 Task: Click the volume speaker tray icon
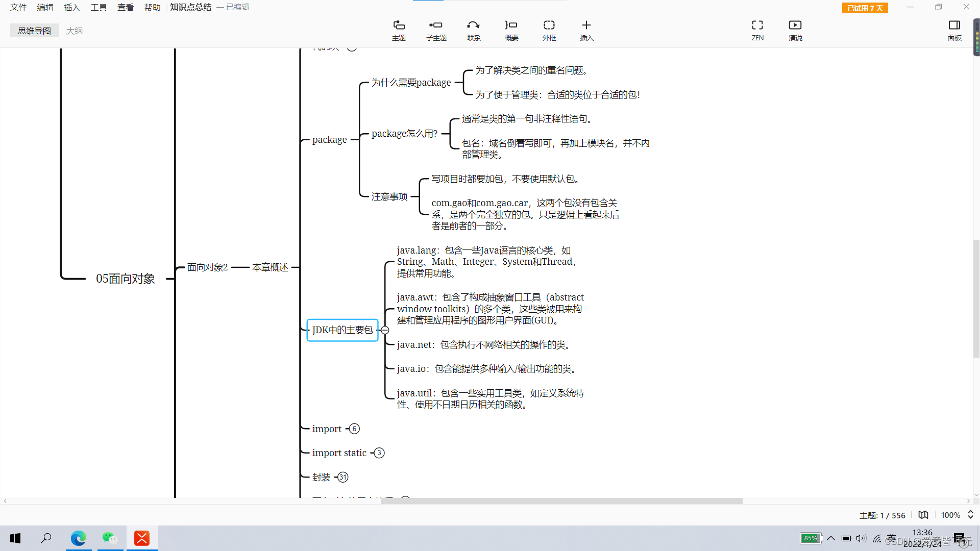[x=861, y=538]
